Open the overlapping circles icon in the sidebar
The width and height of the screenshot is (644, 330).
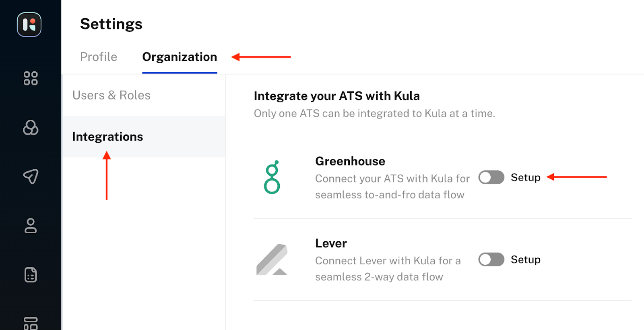point(31,128)
